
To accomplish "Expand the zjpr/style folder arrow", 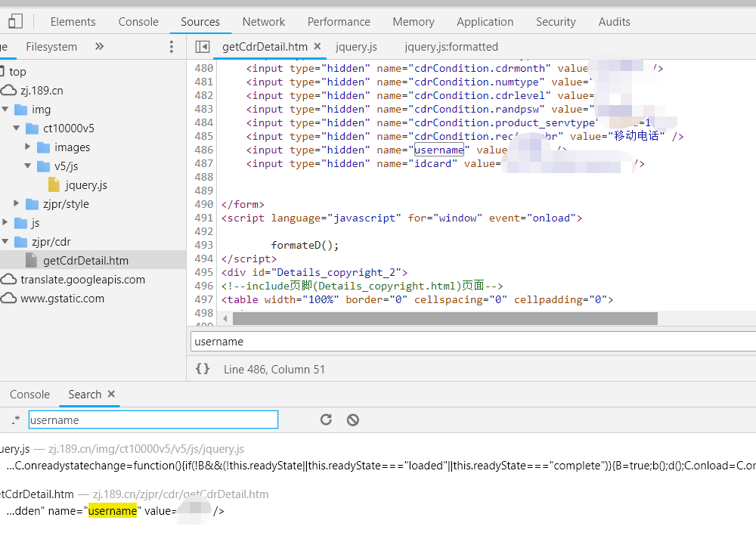I will (17, 203).
